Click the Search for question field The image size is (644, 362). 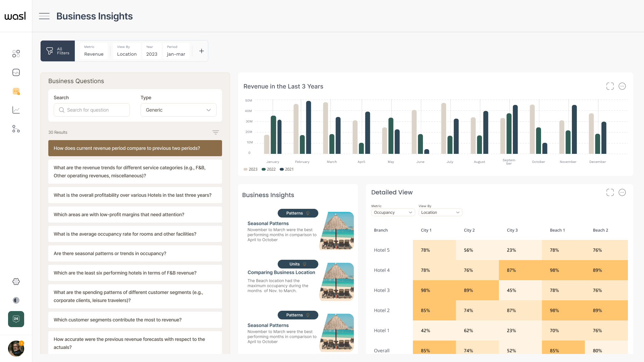click(92, 110)
